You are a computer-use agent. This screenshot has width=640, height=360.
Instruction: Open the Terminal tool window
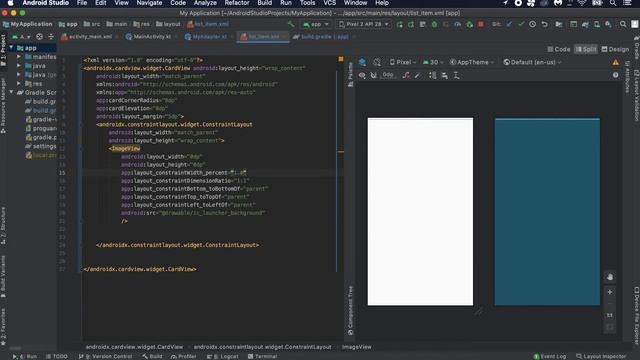coord(263,356)
